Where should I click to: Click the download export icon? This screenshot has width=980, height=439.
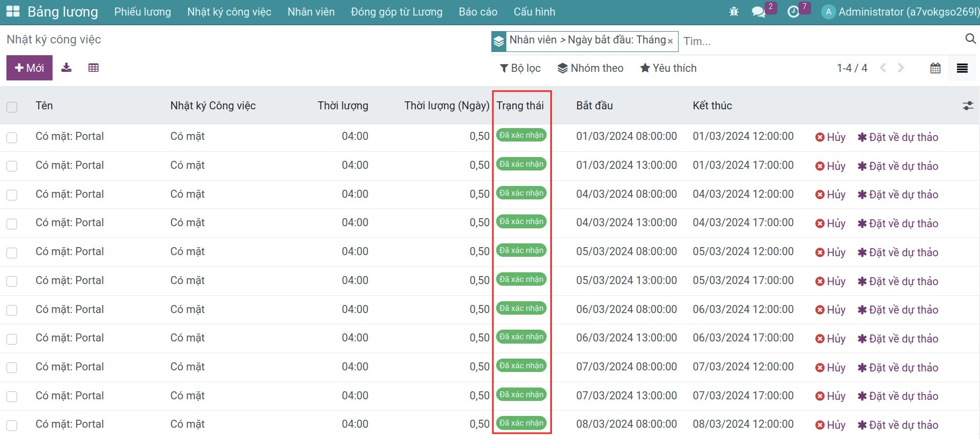coord(67,68)
